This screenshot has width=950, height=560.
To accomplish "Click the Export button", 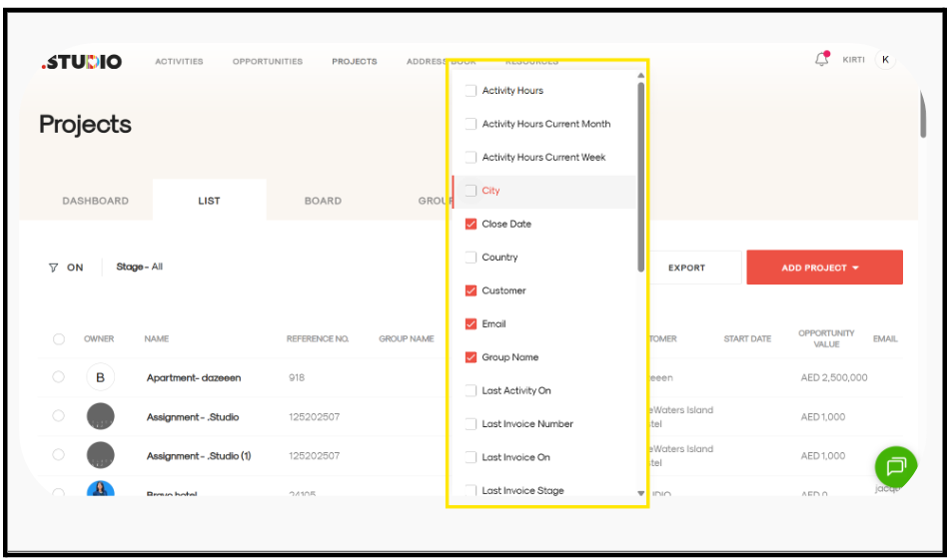I will (x=686, y=268).
